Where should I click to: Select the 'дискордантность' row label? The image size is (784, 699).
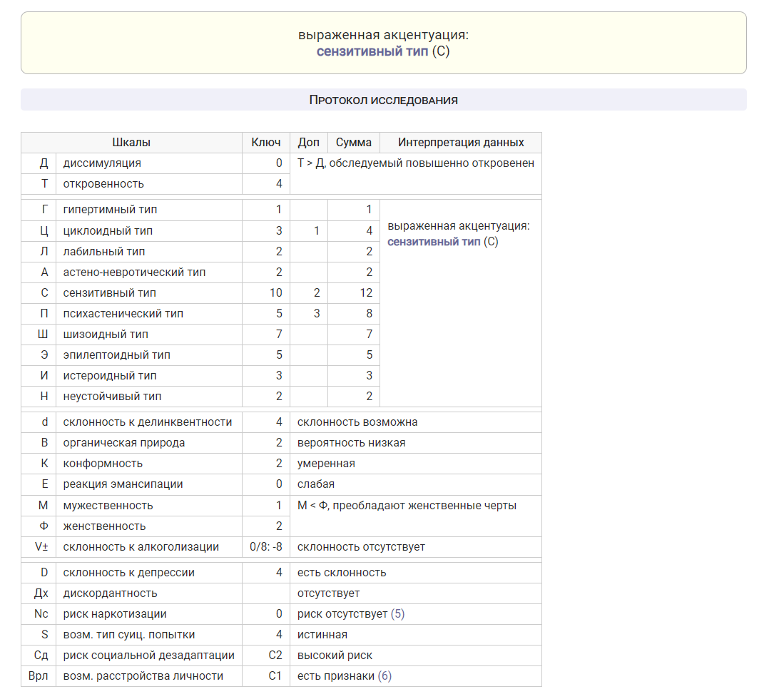point(110,593)
